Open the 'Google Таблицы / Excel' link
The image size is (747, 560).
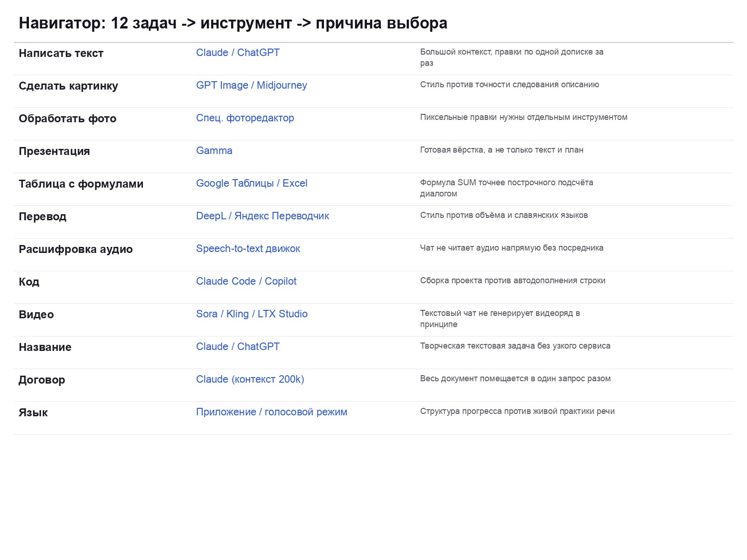[252, 183]
